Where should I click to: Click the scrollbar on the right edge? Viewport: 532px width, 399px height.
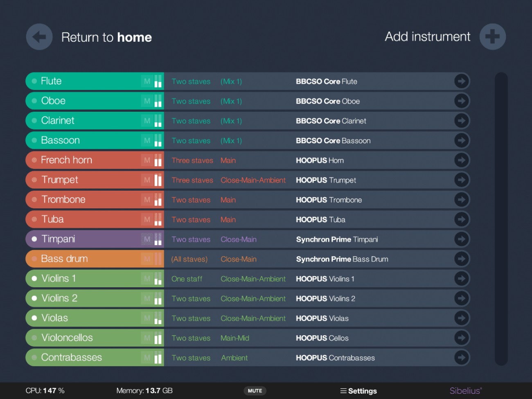(500, 219)
